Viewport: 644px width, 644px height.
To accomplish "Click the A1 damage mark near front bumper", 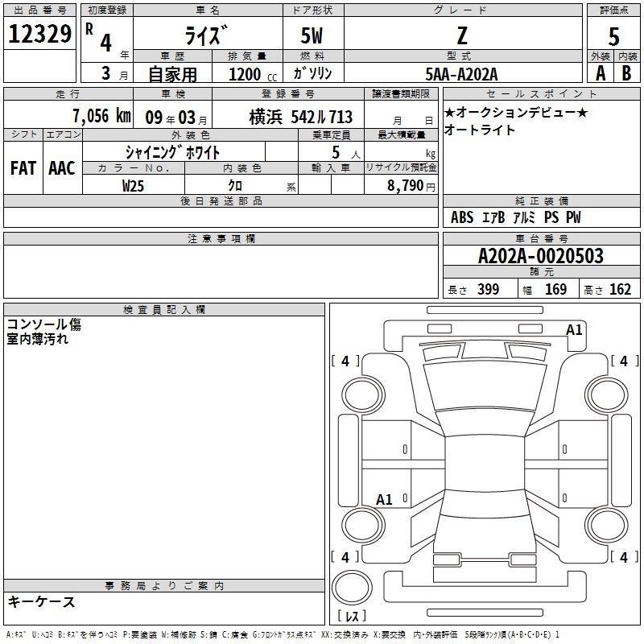I will click(x=574, y=329).
